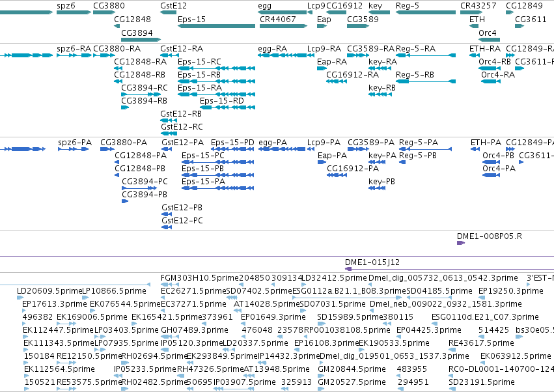The width and height of the screenshot is (554, 392).
Task: Select protein Eps-15-PD
Action: [232, 149]
